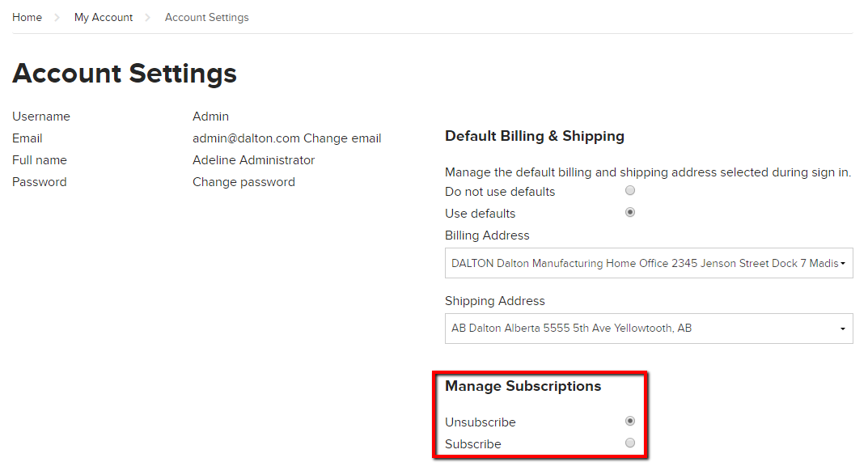The width and height of the screenshot is (868, 475).
Task: Click the Default Billing & Shipping heading
Action: [x=534, y=136]
